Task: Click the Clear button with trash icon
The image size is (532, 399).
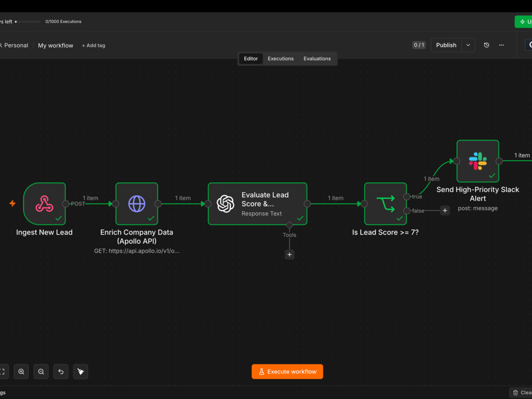Action: (x=521, y=393)
